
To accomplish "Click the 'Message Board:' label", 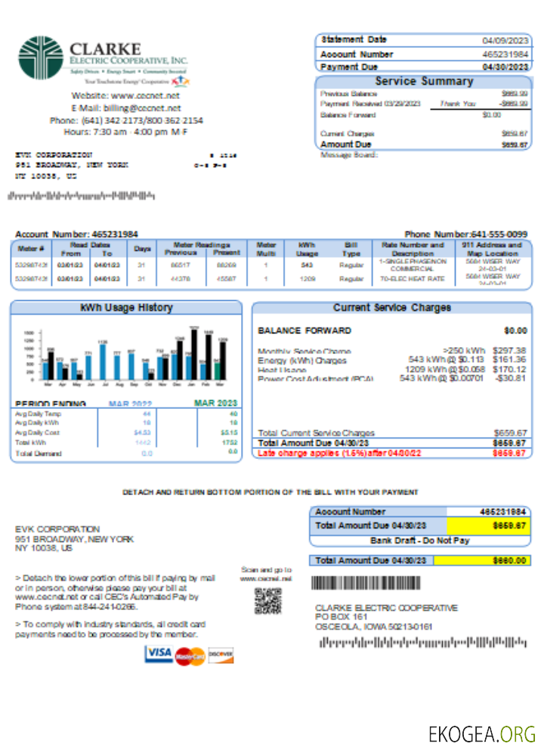I will (x=349, y=155).
